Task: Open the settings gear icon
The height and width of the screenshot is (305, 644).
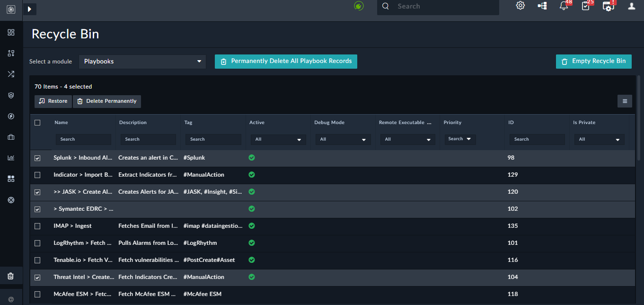Action: click(520, 6)
